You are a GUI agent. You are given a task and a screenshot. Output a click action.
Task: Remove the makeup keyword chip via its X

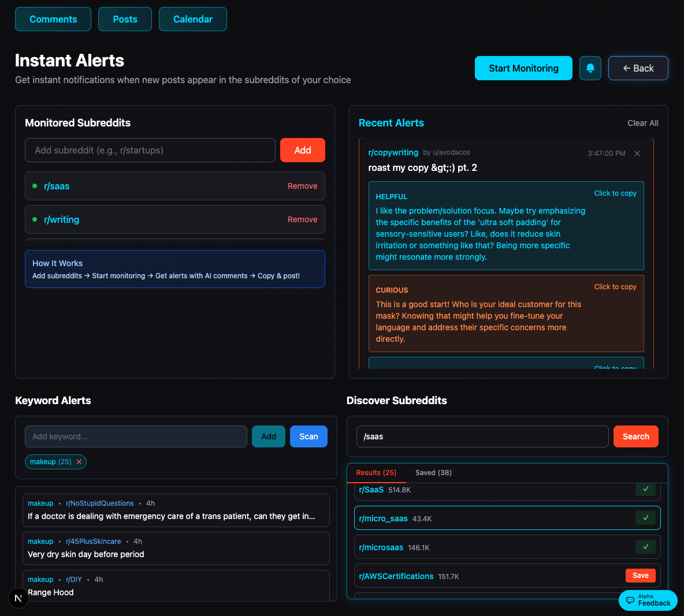click(79, 461)
